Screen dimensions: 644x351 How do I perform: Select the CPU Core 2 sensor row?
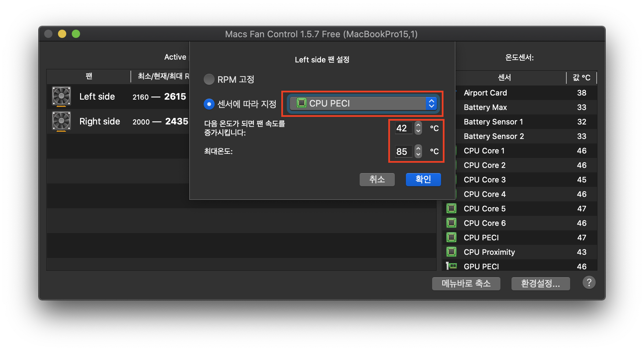(526, 165)
